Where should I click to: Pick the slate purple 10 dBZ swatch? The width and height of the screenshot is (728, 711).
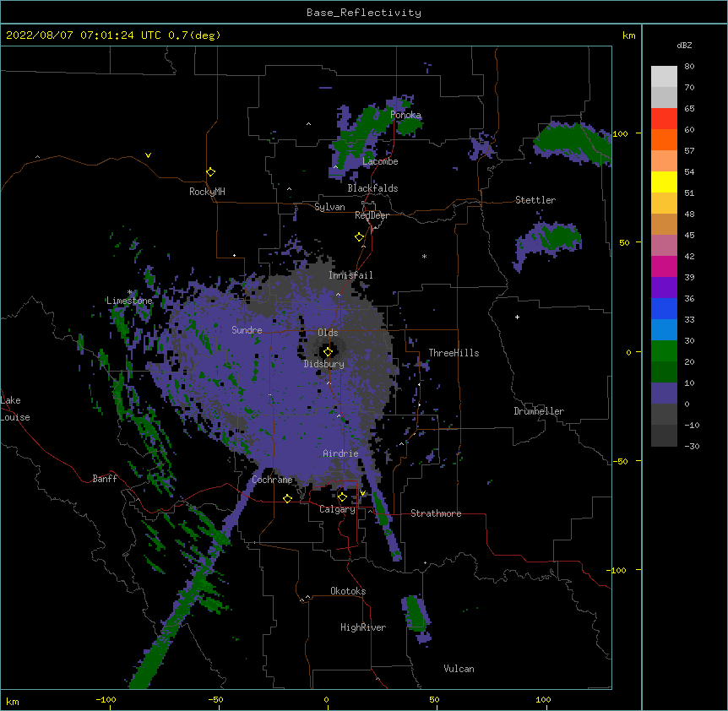coord(664,393)
